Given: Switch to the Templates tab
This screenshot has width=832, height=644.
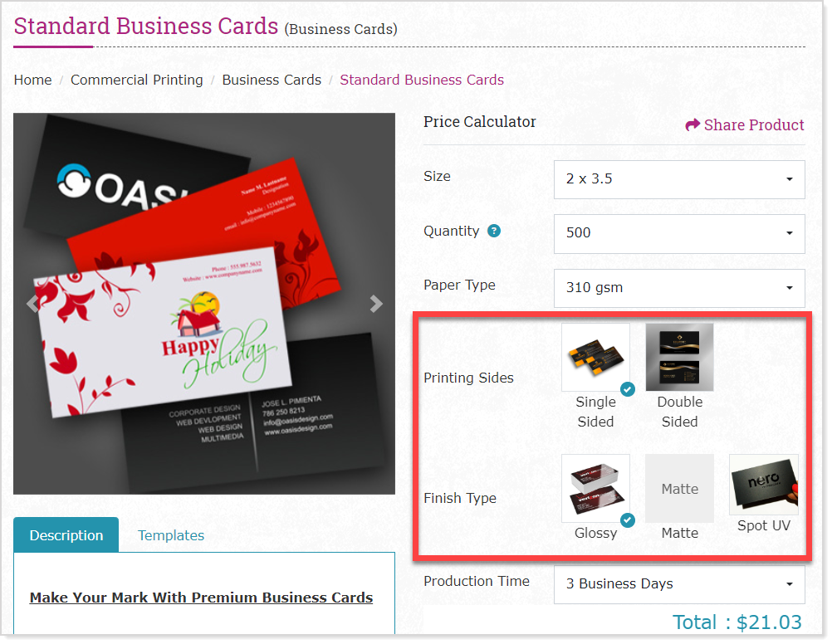Looking at the screenshot, I should tap(171, 536).
